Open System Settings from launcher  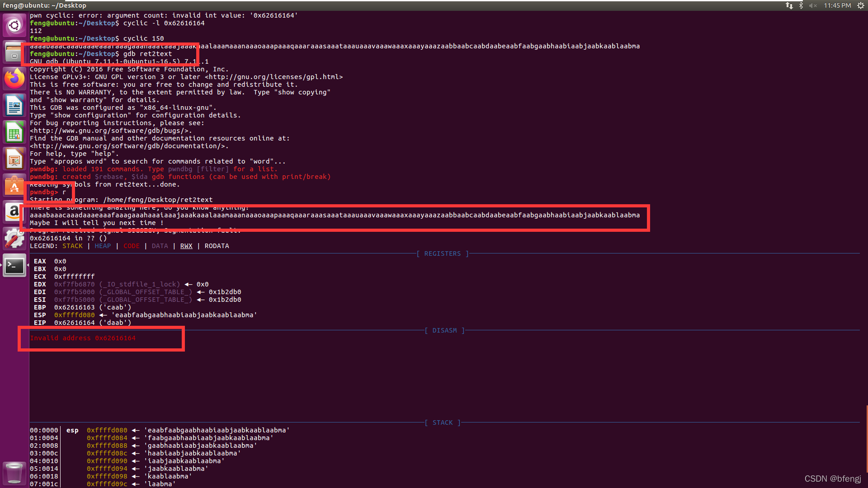pyautogui.click(x=14, y=239)
